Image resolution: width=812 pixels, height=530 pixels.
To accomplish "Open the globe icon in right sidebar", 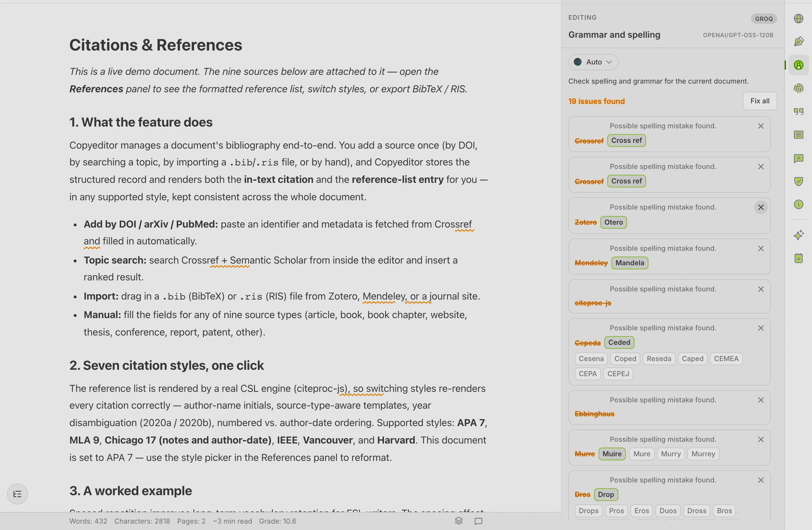I will 798,19.
